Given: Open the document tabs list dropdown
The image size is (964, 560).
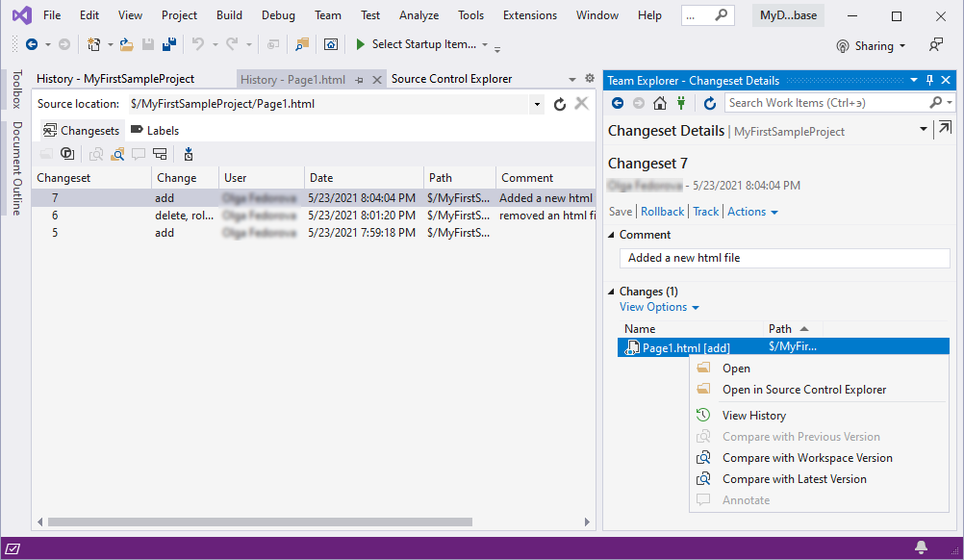Looking at the screenshot, I should click(572, 79).
